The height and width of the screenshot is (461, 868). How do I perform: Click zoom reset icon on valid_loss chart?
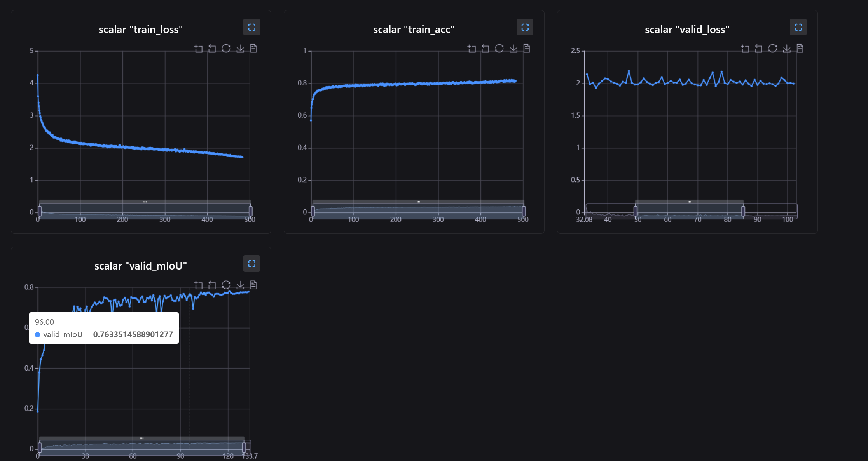759,49
